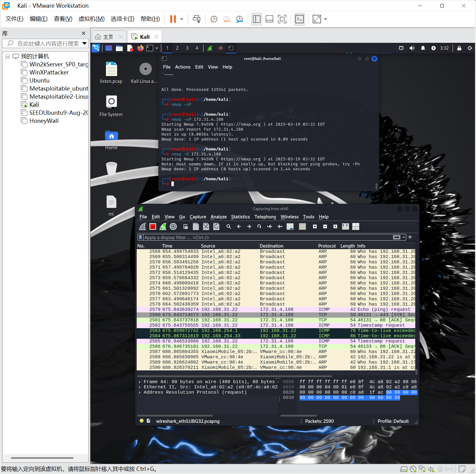
Task: Pause the virtual machine
Action: [x=173, y=19]
